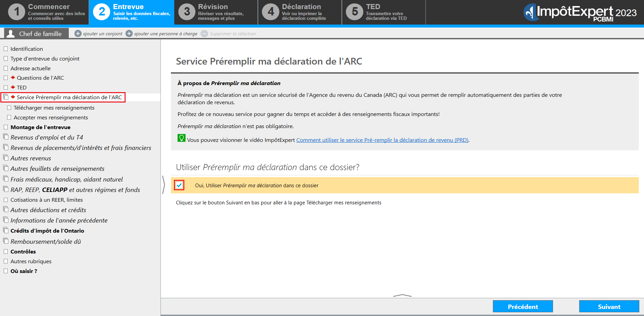The width and height of the screenshot is (644, 316).
Task: Expand Autres revenus section
Action: (6, 158)
